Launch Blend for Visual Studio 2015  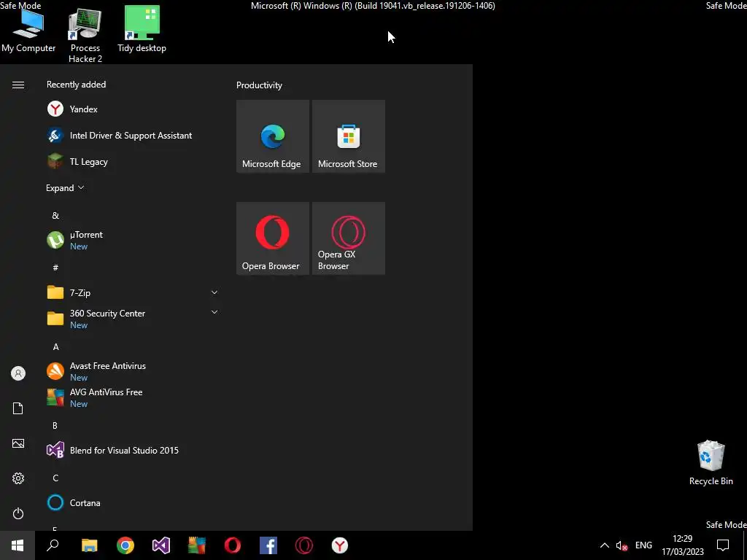click(x=131, y=450)
